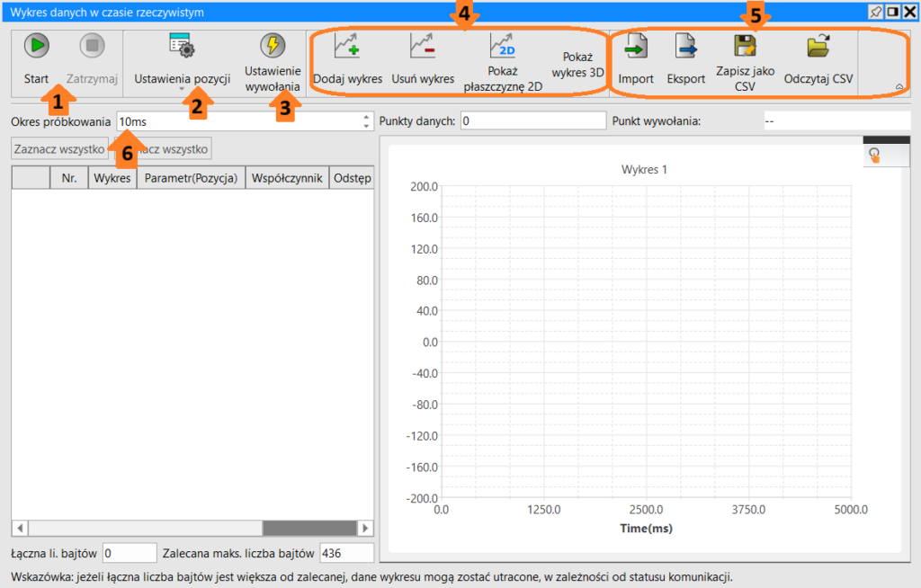The image size is (921, 588).
Task: Pin the window using the pushpin icon
Action: point(876,12)
